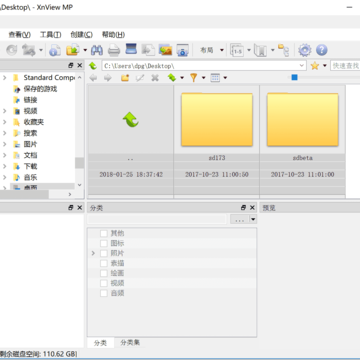Click the scanner acquire icon

(131, 49)
